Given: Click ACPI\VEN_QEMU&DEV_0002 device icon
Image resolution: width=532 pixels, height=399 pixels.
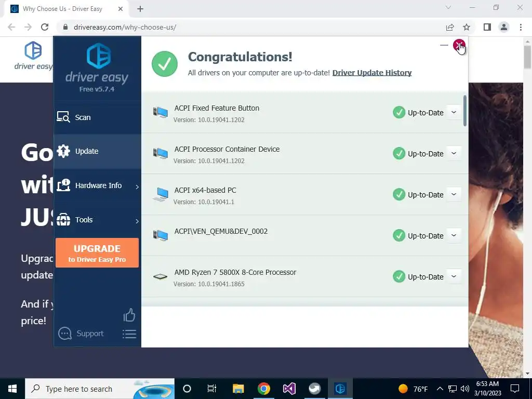Looking at the screenshot, I should [x=161, y=235].
